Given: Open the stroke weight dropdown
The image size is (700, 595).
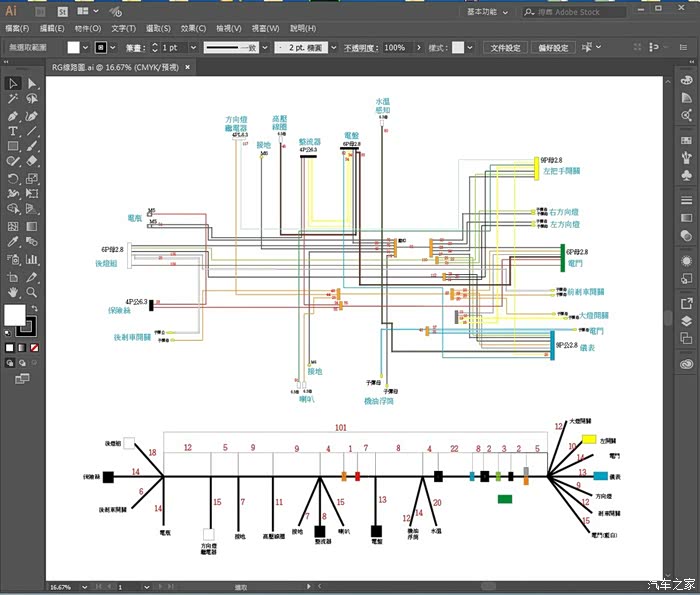Looking at the screenshot, I should pos(192,47).
